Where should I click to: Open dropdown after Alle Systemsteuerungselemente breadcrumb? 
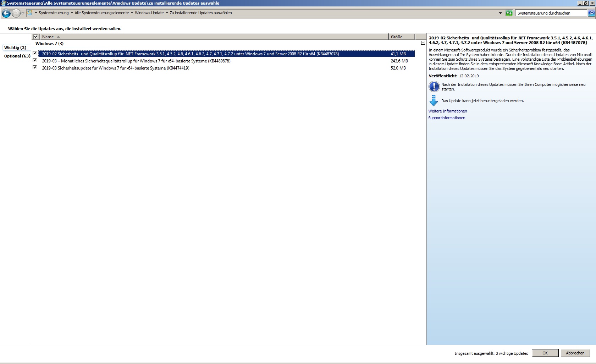[132, 13]
